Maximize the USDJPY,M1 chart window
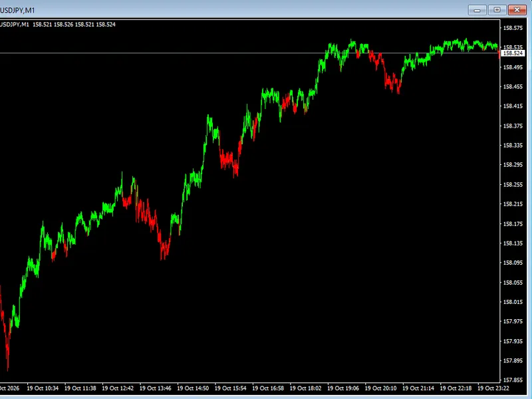532x399 pixels. 497,10
